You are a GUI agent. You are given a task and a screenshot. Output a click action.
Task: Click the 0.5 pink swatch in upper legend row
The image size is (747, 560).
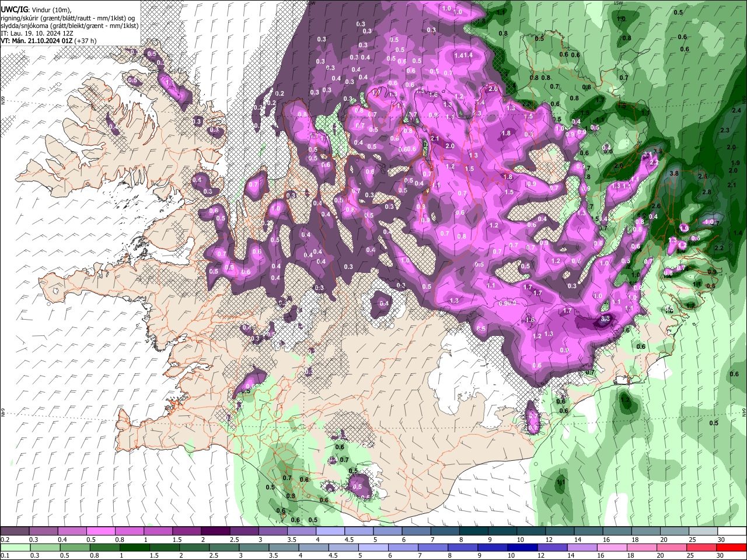point(100,531)
